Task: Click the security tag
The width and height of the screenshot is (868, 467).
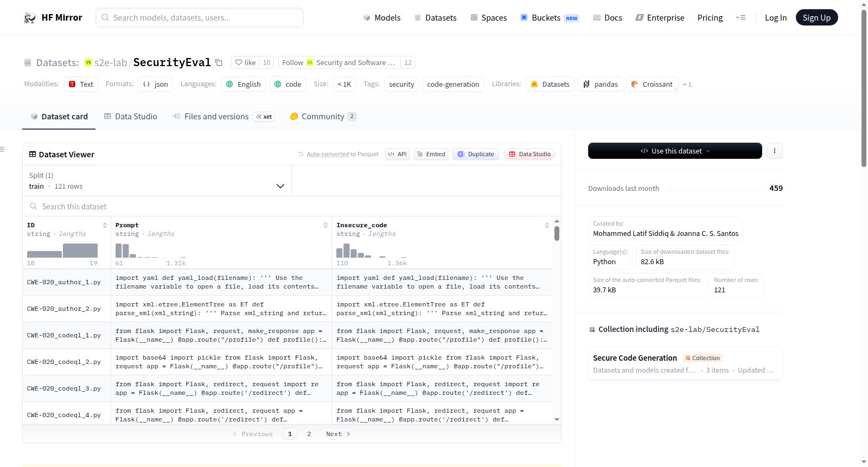Action: click(x=401, y=84)
